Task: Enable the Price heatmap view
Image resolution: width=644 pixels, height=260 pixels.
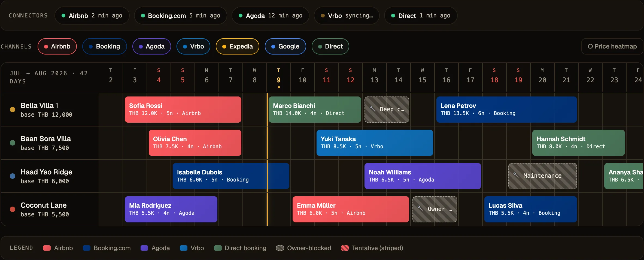Action: 612,46
